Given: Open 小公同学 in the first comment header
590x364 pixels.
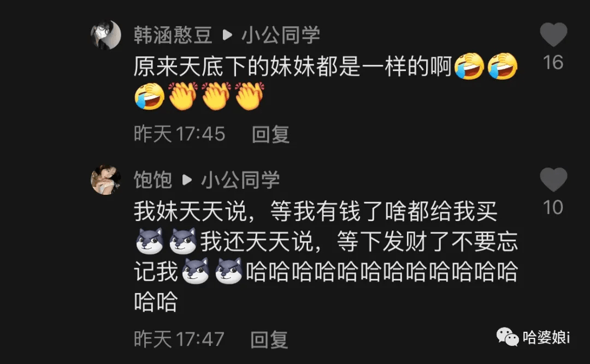Looking at the screenshot, I should pyautogui.click(x=281, y=35).
